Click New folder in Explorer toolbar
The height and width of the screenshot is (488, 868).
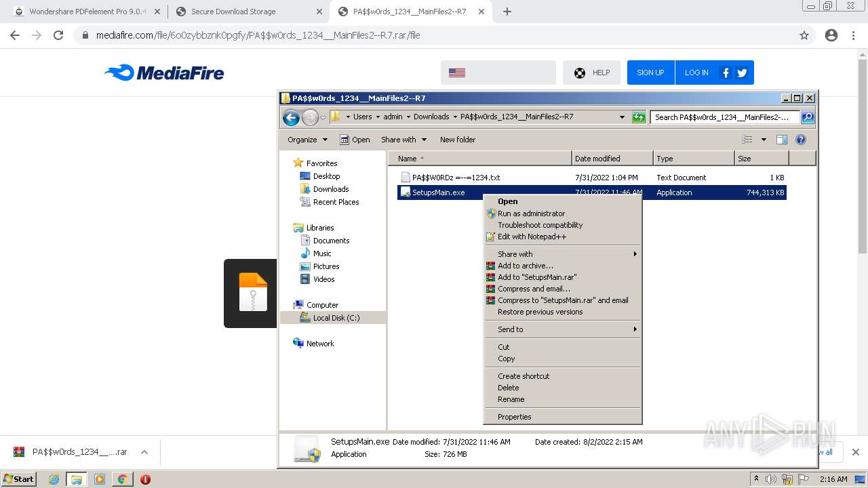tap(458, 140)
